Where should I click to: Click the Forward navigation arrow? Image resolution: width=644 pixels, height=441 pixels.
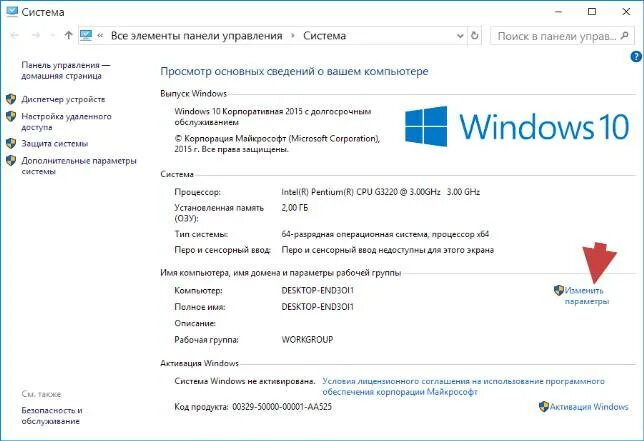tap(36, 36)
